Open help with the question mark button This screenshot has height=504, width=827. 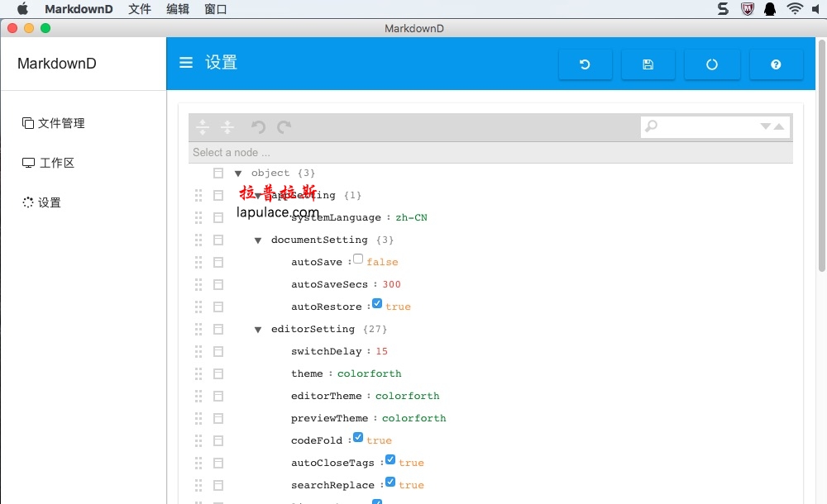776,64
